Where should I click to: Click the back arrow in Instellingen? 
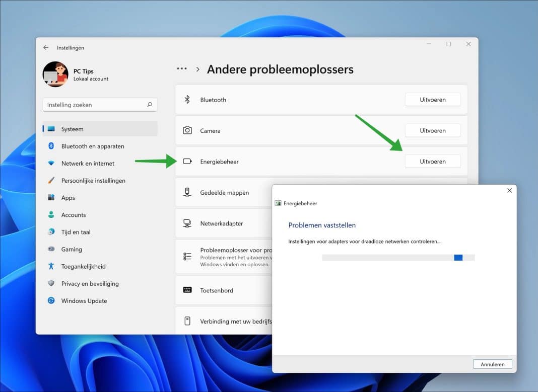point(45,47)
